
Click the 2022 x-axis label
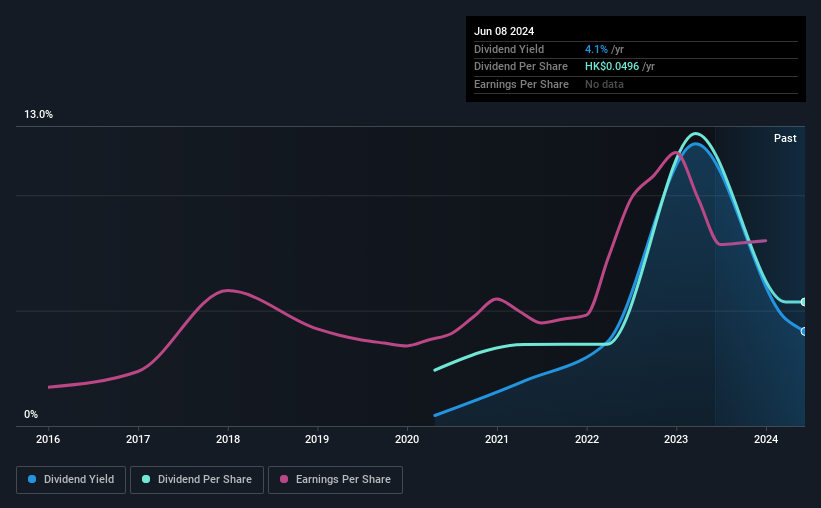click(x=586, y=439)
